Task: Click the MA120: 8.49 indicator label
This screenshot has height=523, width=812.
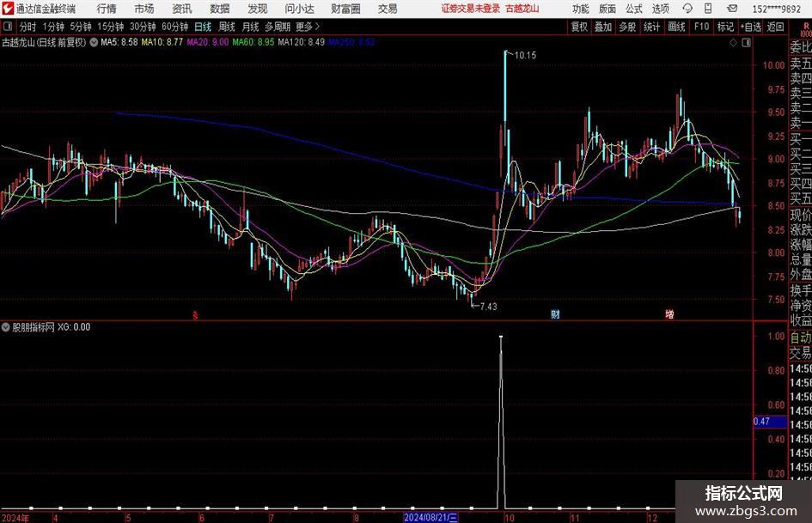Action: click(x=301, y=42)
